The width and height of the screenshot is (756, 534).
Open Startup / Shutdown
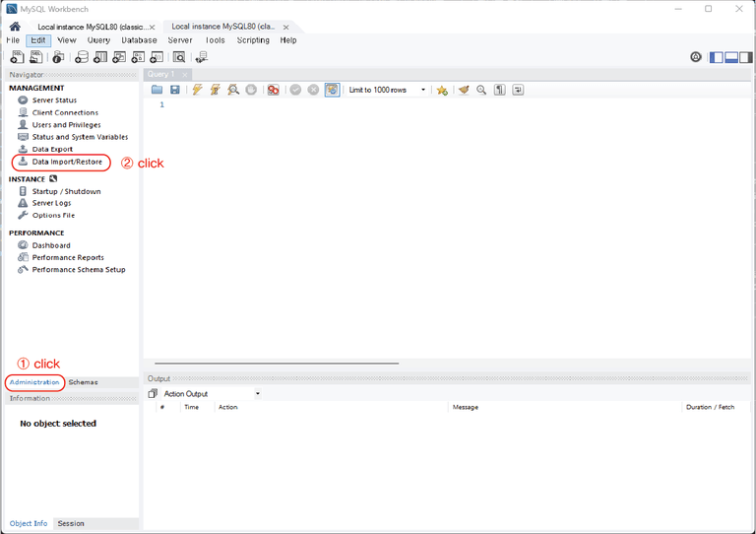point(67,191)
